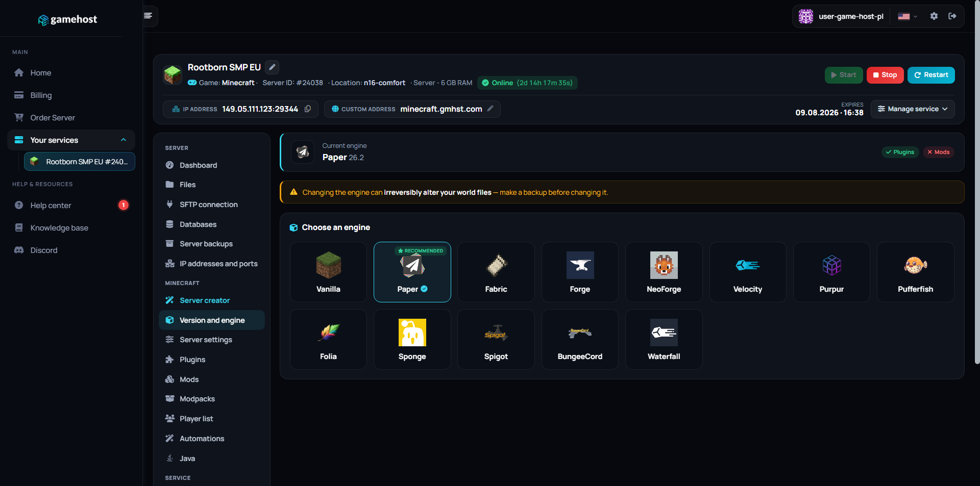The height and width of the screenshot is (486, 980).
Task: Edit server name with pencil icon
Action: point(272,67)
